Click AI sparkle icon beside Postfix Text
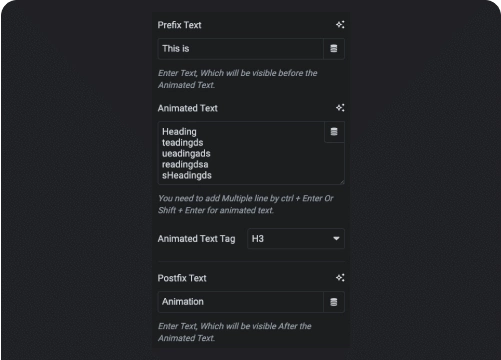501x360 pixels. 340,278
